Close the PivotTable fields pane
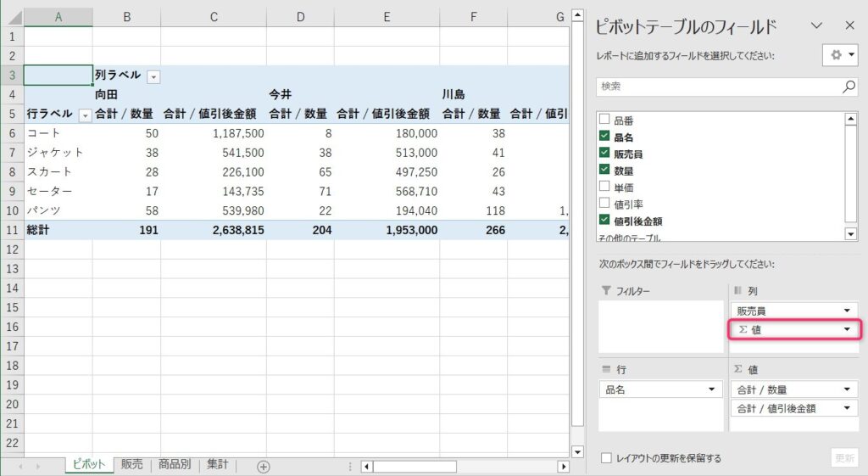868x476 pixels. click(x=849, y=25)
